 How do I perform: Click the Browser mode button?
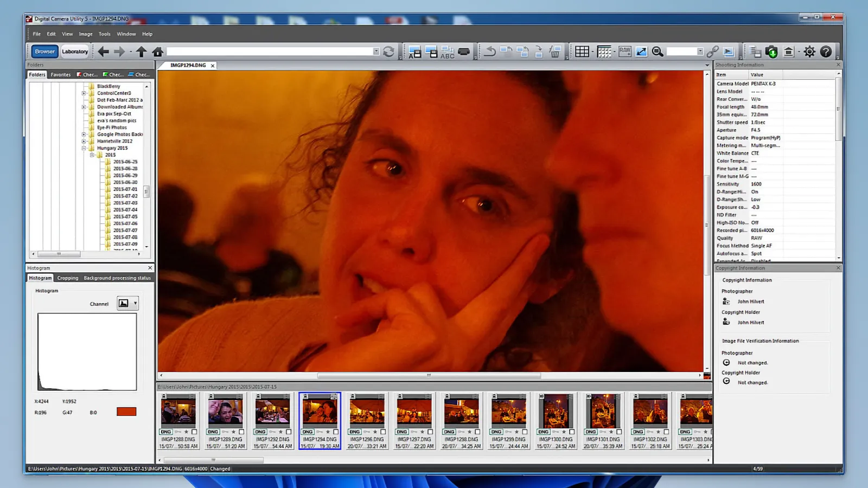[x=44, y=52]
